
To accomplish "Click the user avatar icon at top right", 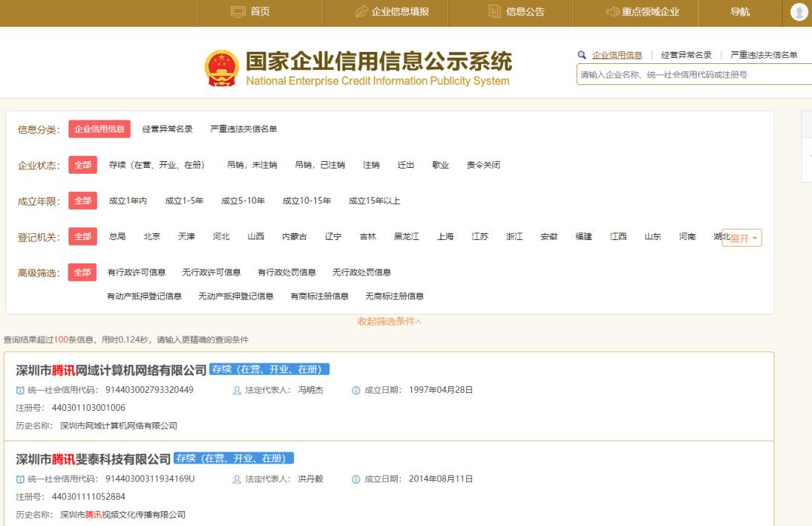I will 799,12.
